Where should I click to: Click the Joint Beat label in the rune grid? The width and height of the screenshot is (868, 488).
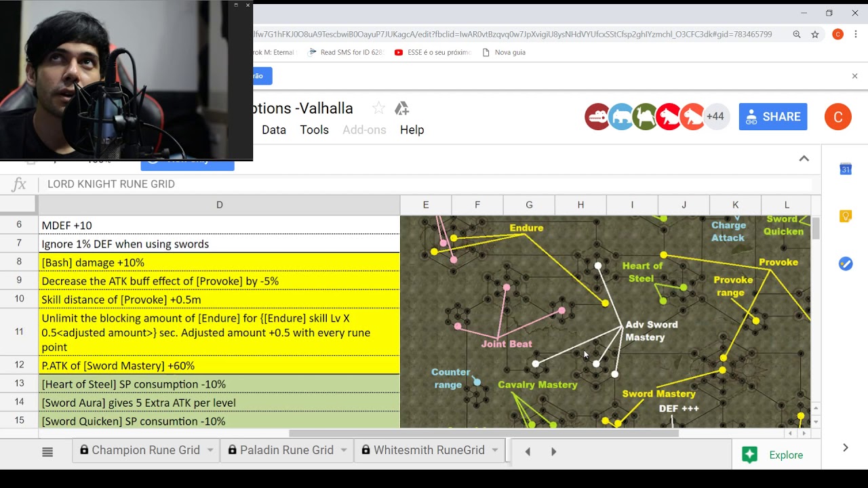506,344
